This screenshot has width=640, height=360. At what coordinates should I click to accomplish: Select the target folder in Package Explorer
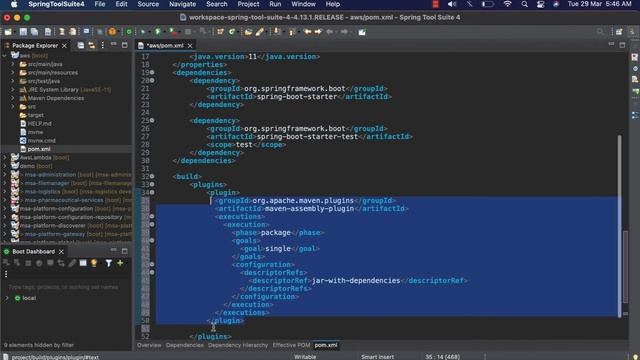click(36, 115)
